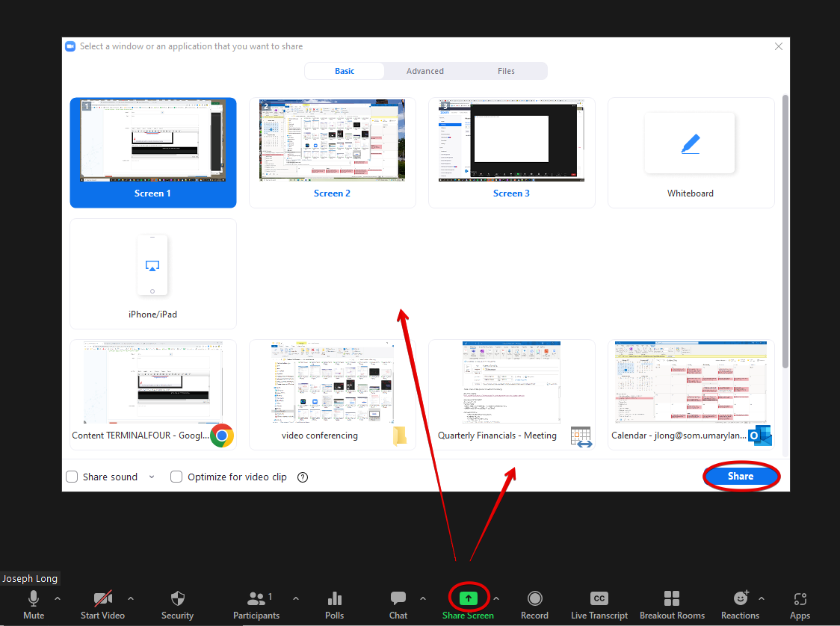Click the blue Share button

741,476
